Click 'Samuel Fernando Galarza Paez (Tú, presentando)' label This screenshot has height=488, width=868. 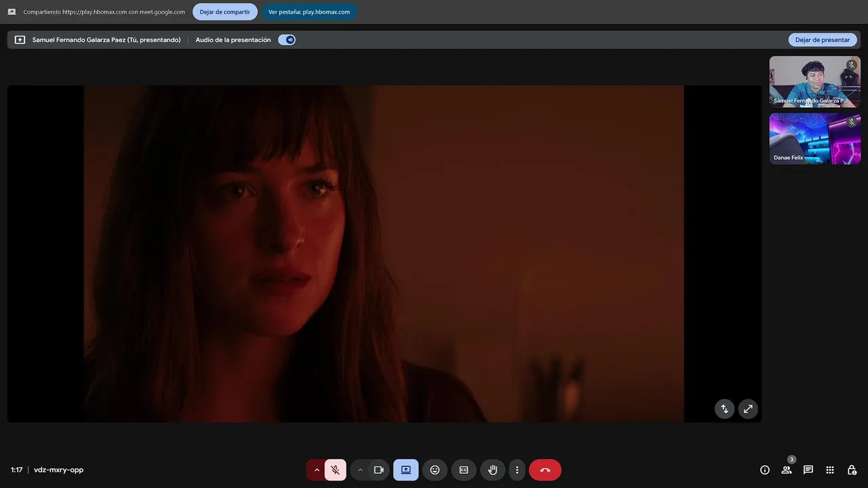point(106,40)
